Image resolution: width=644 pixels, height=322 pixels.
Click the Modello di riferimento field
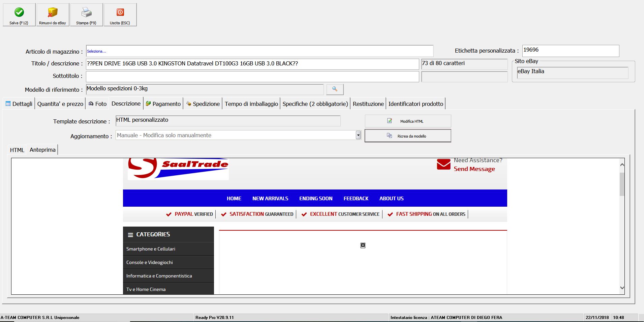click(205, 89)
